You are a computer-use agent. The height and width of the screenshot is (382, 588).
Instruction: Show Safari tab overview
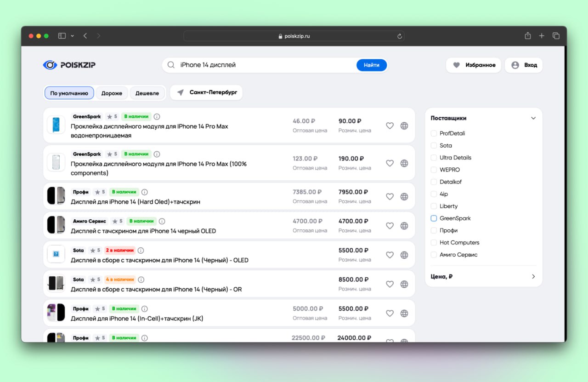coord(556,36)
